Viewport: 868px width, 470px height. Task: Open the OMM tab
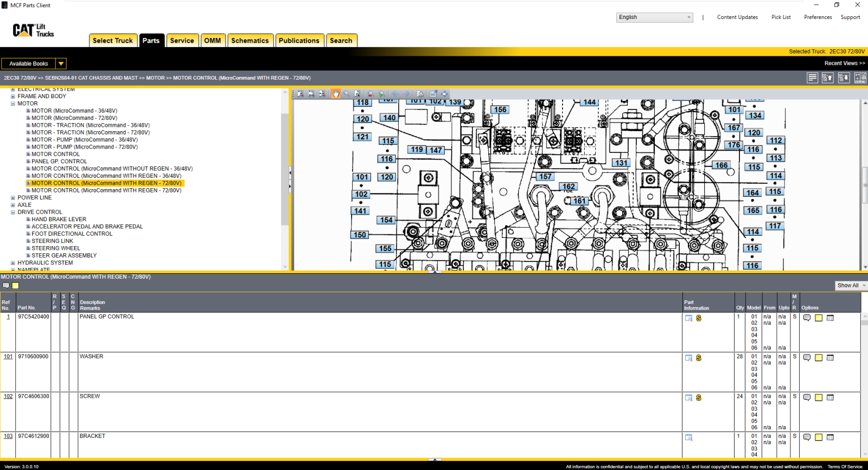[x=213, y=41]
